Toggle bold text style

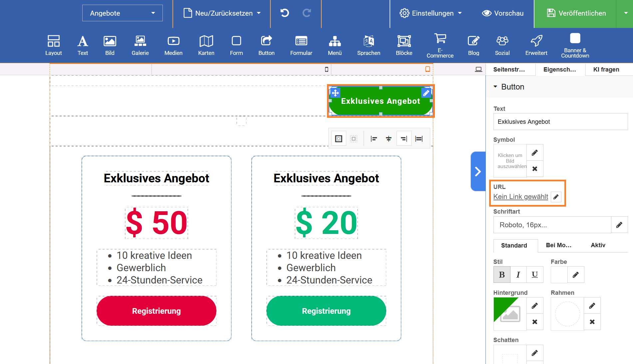[502, 274]
